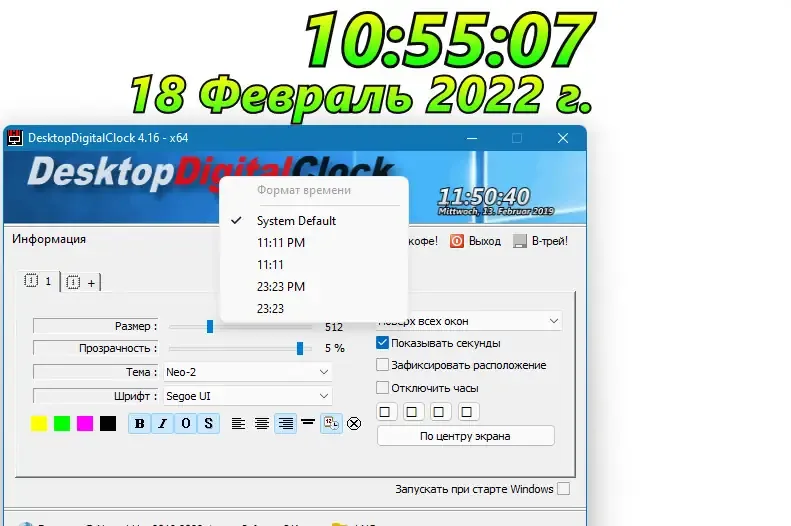Click the Прозрачность transparency slider handle
791x526 pixels.
[x=300, y=348]
